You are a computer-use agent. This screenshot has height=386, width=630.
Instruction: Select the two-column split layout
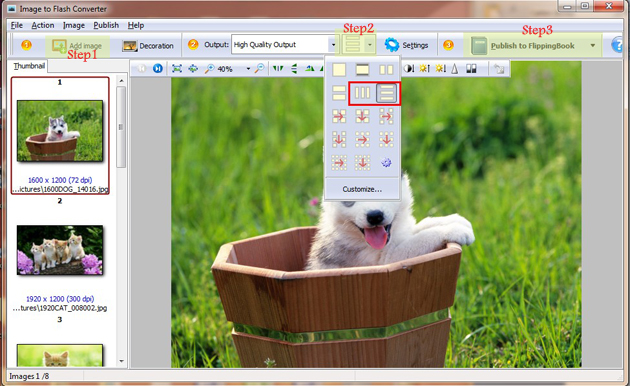pyautogui.click(x=386, y=70)
